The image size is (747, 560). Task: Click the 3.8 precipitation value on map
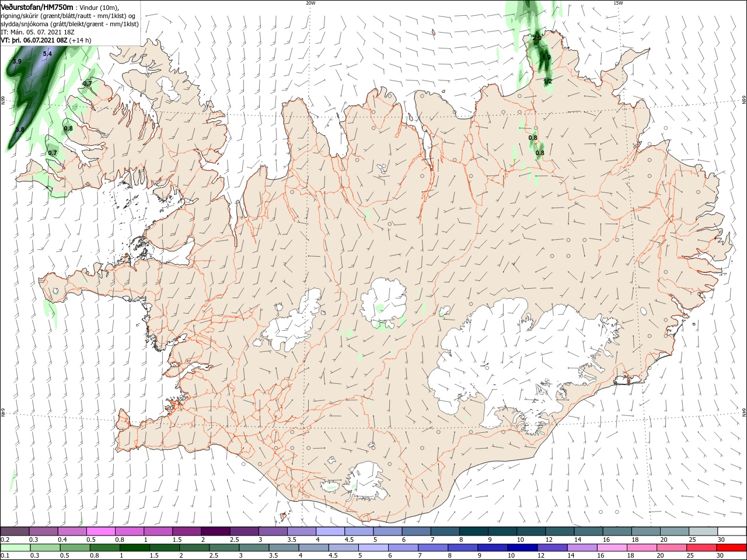point(20,129)
